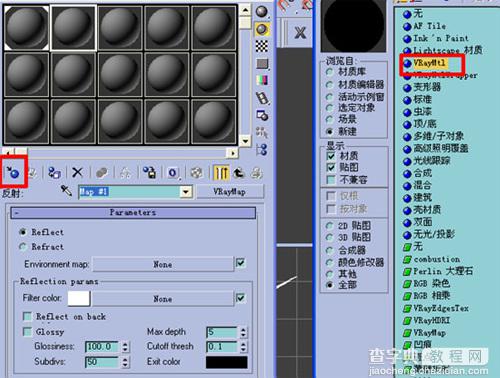Image resolution: width=500 pixels, height=378 pixels.
Task: Select the 3D 贴图 radio button
Action: pos(330,238)
